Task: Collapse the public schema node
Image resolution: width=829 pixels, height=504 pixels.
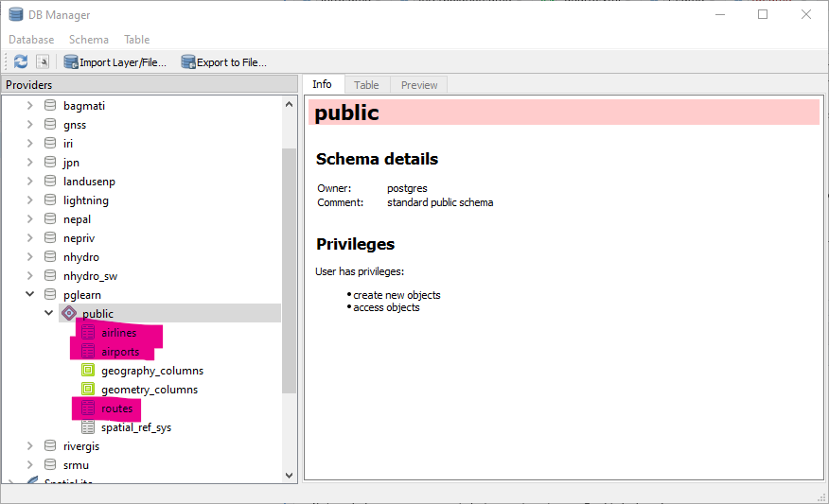Action: pos(49,314)
